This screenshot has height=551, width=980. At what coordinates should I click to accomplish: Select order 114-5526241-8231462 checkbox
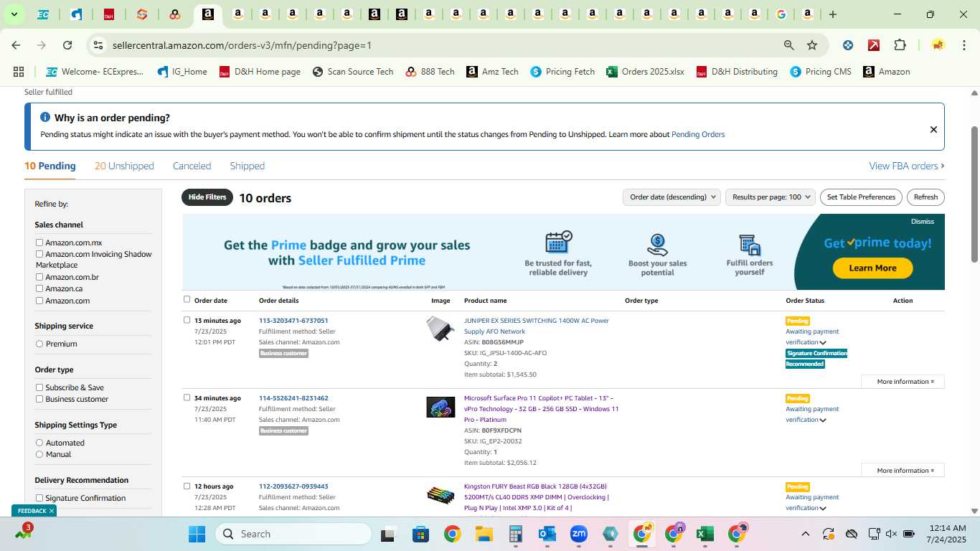[187, 397]
